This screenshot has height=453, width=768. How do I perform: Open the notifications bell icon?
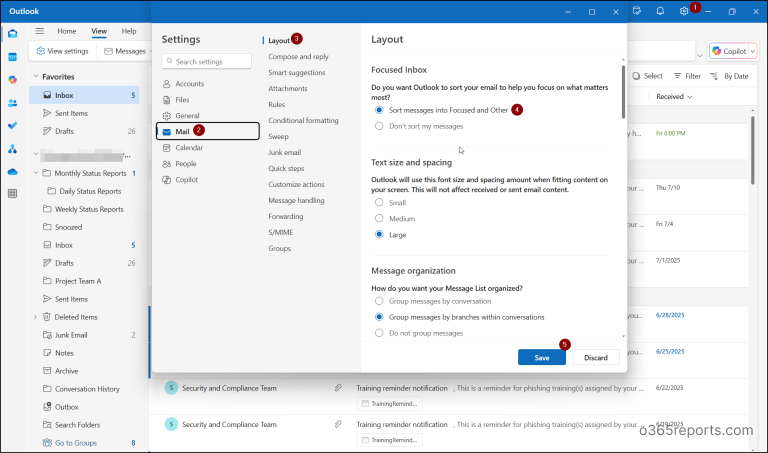pos(660,11)
